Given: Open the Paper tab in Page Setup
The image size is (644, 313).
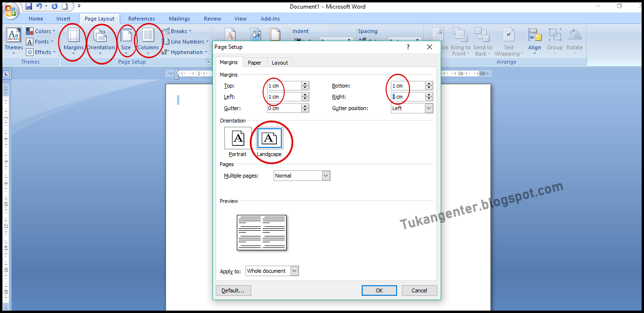Looking at the screenshot, I should [x=255, y=63].
